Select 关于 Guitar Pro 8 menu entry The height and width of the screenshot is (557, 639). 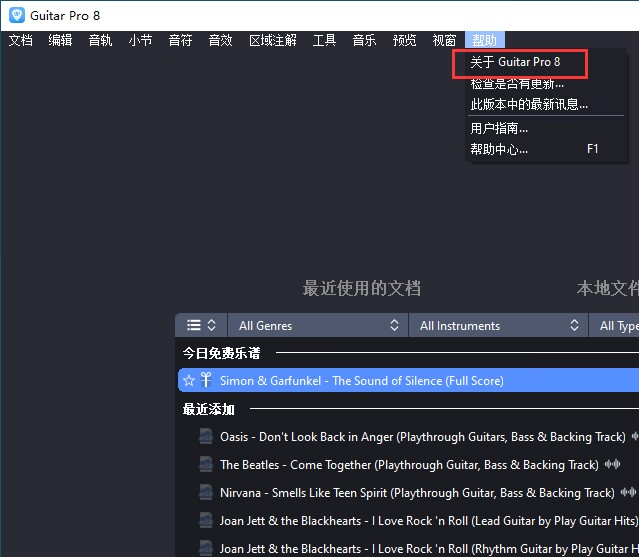coord(516,62)
